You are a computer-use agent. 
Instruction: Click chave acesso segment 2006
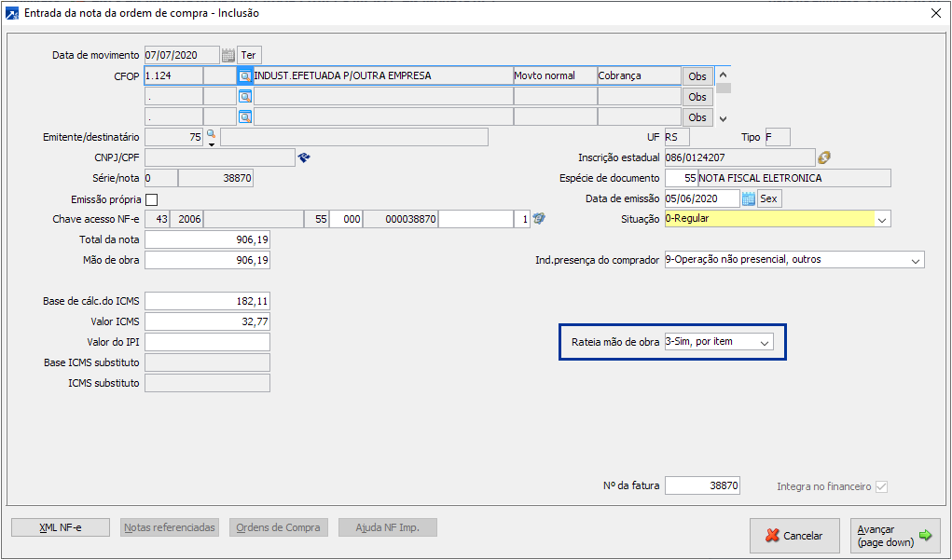click(186, 219)
